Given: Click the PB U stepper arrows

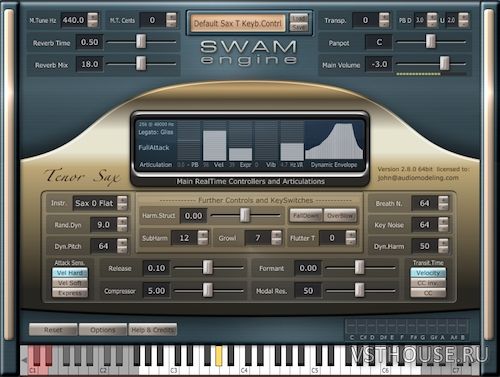Looking at the screenshot, I should 463,20.
